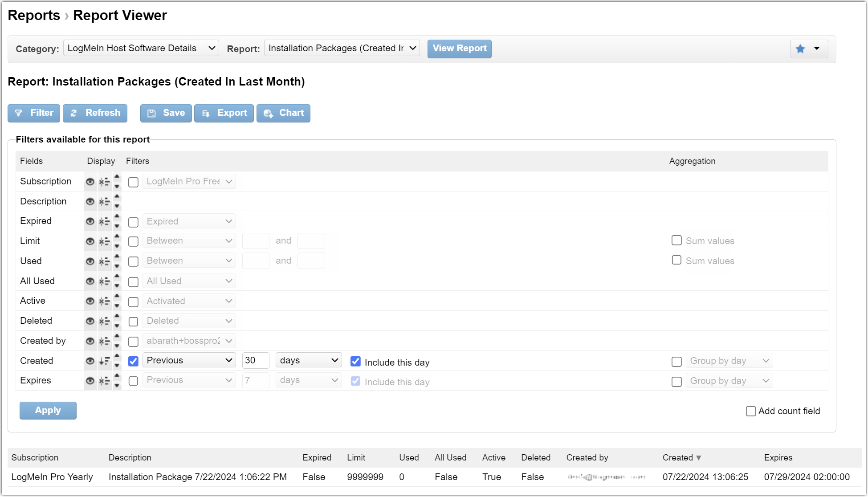This screenshot has width=868, height=497.
Task: Move Created field down with arrow
Action: click(x=117, y=366)
